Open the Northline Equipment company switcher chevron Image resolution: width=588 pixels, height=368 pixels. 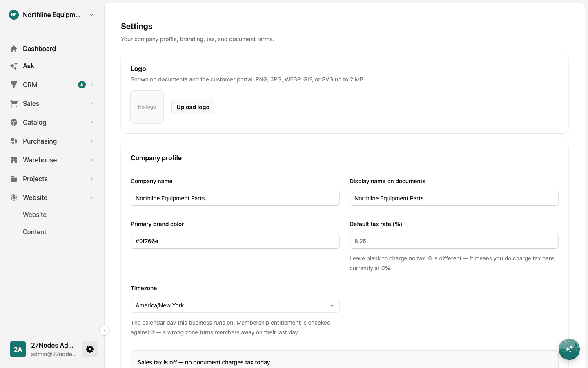[91, 15]
